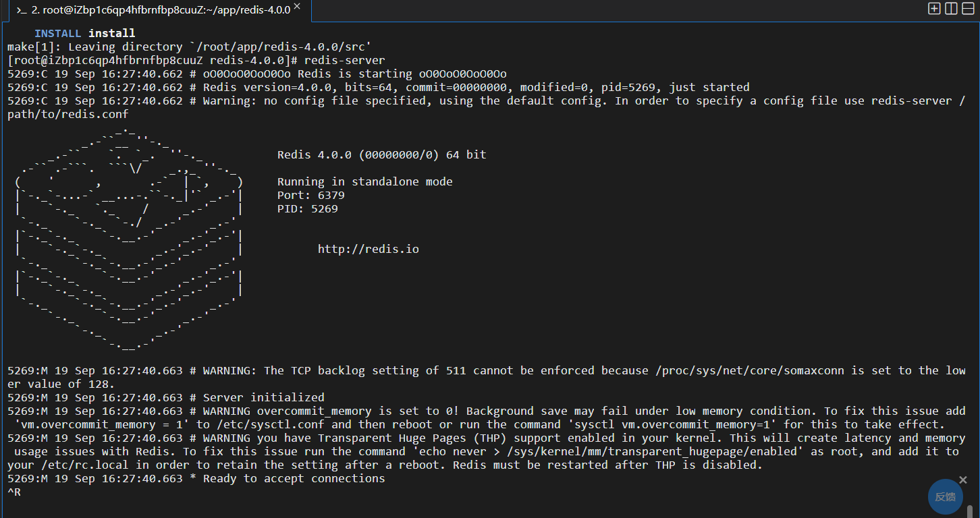Click the 'Port: 6379' line

pos(311,195)
